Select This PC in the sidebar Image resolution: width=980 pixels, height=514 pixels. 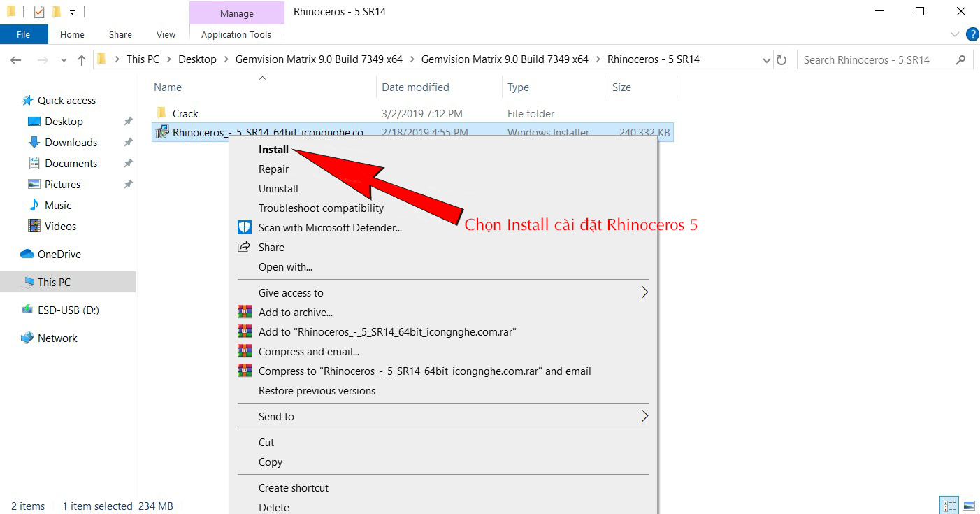(68, 282)
